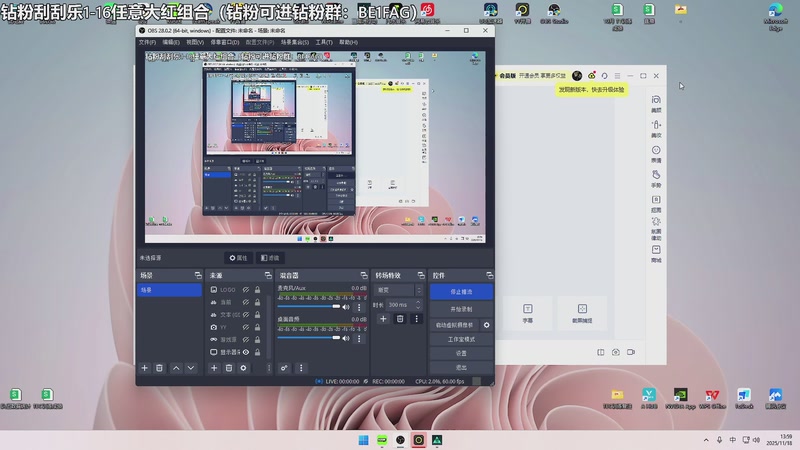Open source 滤镜 filters button
800x450 pixels.
point(270,258)
